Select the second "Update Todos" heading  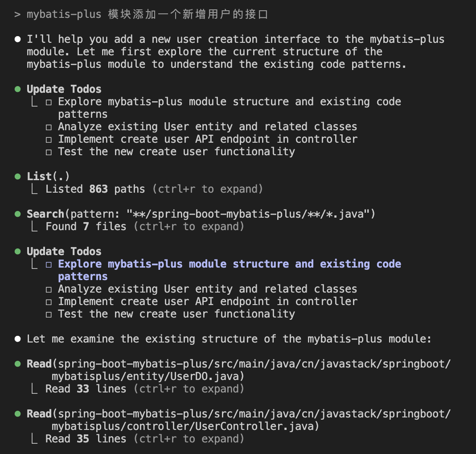pyautogui.click(x=64, y=252)
